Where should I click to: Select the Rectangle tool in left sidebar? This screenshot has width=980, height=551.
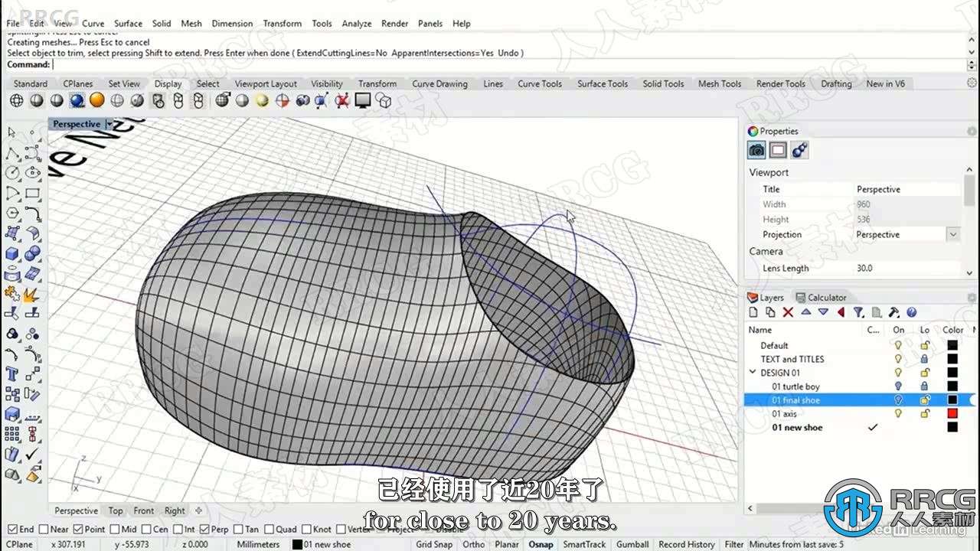32,193
